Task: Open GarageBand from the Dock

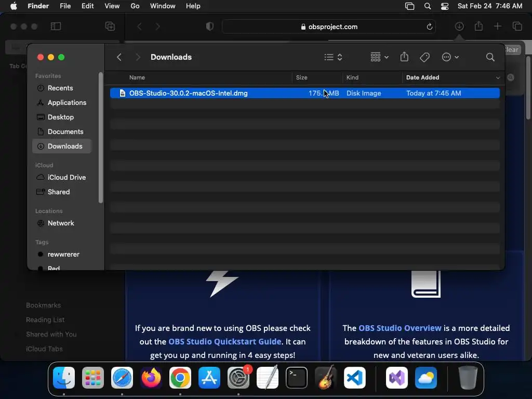Action: [326, 378]
